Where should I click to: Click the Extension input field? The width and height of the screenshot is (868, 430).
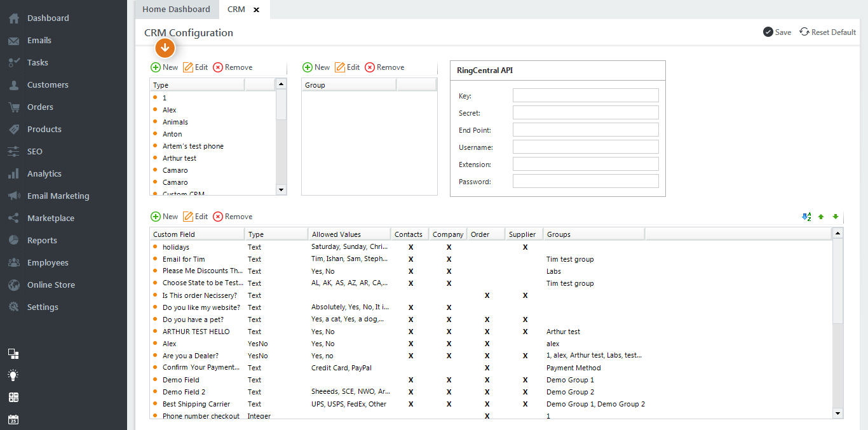tap(586, 165)
